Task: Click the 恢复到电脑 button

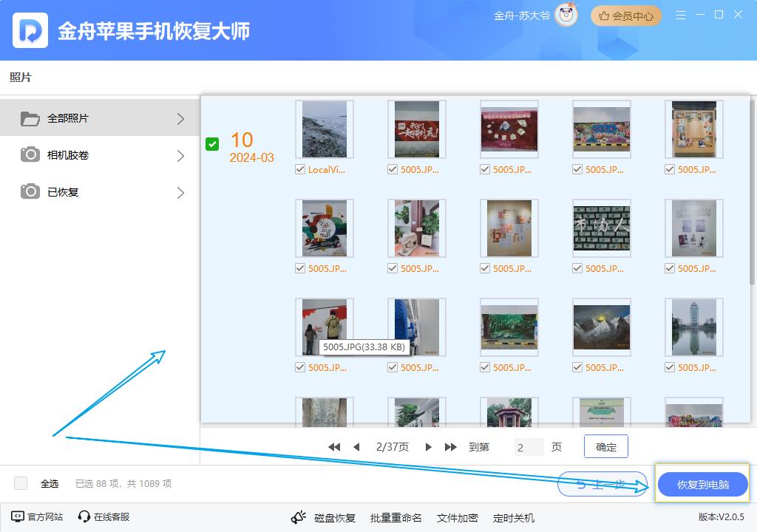Action: [x=702, y=485]
